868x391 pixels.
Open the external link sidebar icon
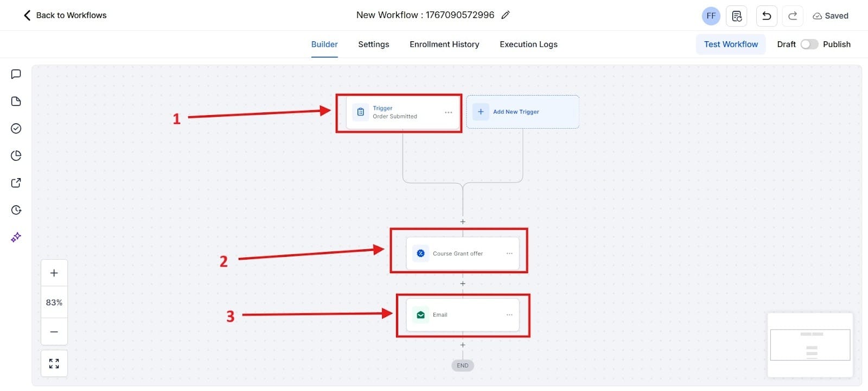click(16, 183)
